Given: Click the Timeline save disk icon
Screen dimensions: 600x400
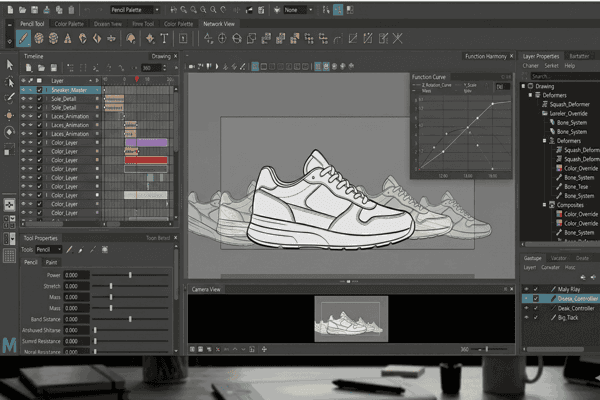Looking at the screenshot, I should click(x=54, y=68).
